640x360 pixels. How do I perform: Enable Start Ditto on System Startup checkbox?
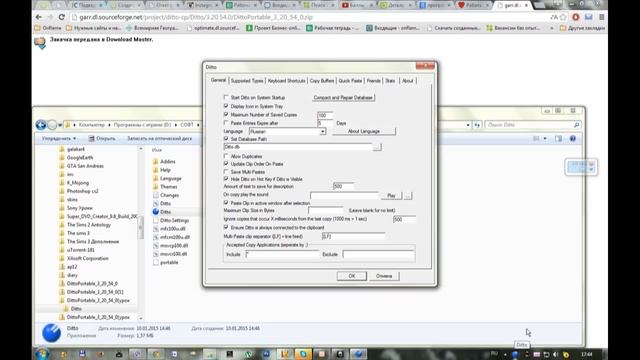pos(226,98)
